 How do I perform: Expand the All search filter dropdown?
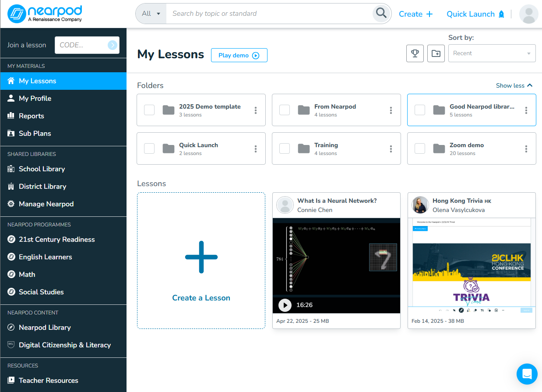pyautogui.click(x=151, y=14)
